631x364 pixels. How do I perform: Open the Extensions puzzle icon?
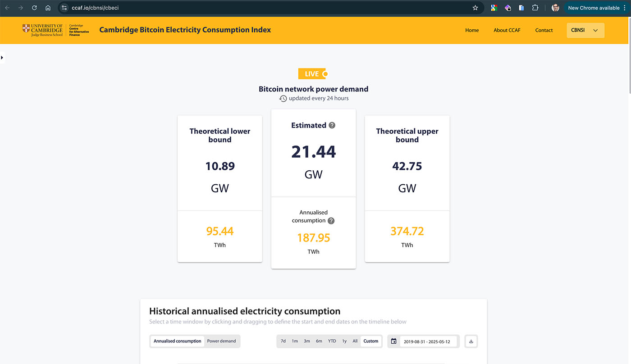tap(535, 8)
